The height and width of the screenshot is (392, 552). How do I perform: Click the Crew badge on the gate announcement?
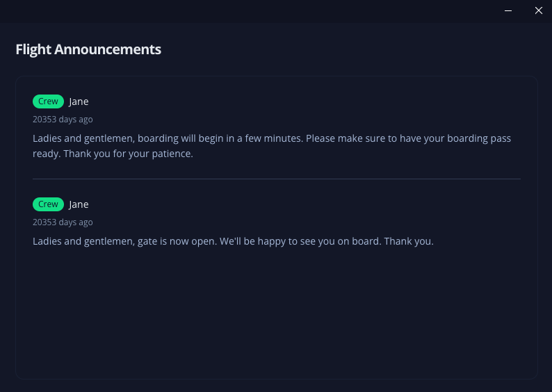[48, 204]
